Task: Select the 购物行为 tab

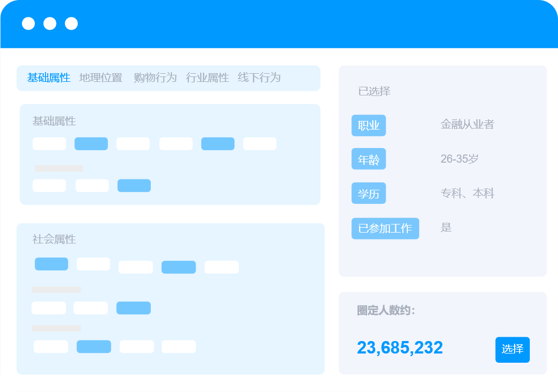Action: tap(155, 78)
